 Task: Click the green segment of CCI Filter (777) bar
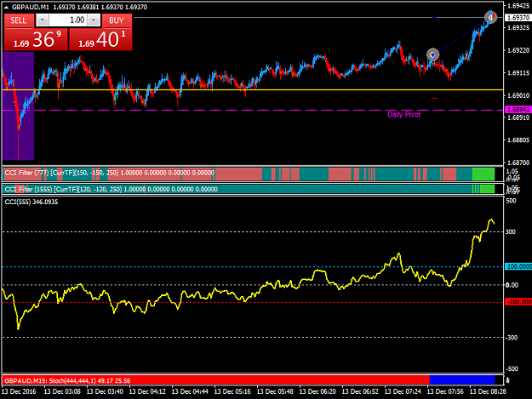pos(483,174)
